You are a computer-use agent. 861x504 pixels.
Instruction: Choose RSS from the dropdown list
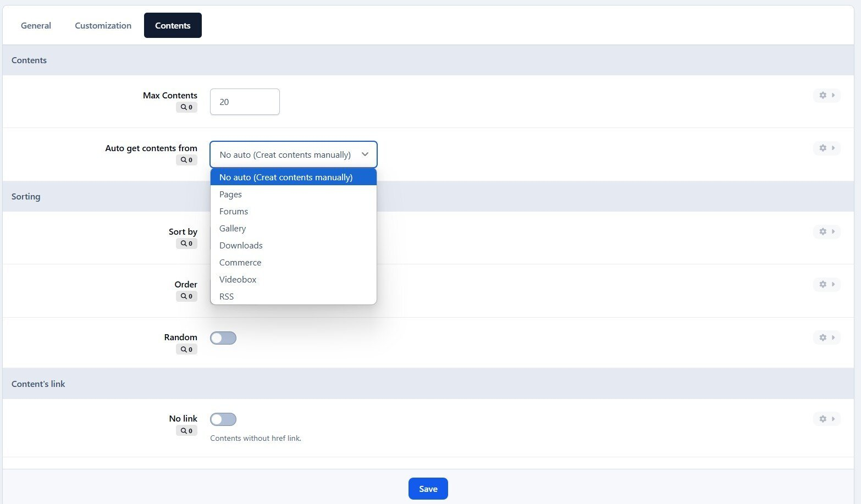294,296
